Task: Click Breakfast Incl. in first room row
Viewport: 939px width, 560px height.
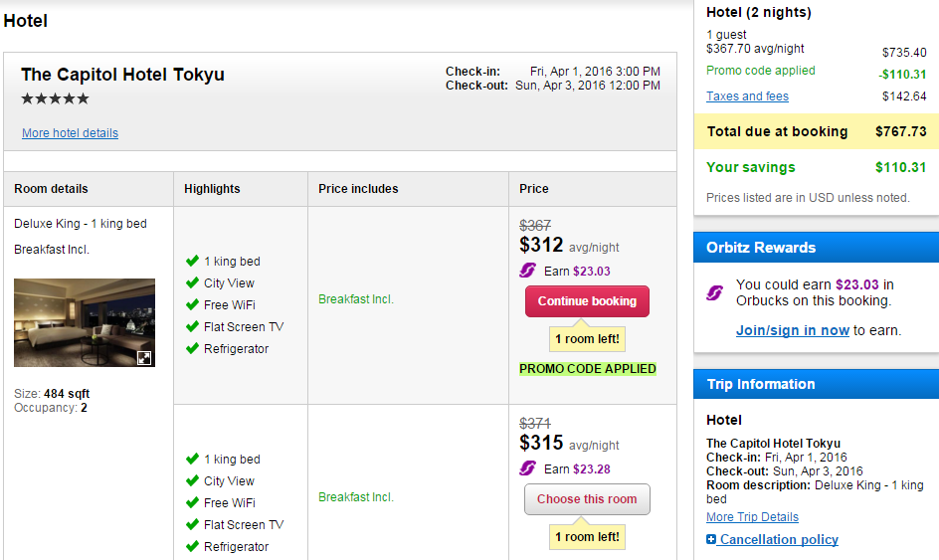Action: (x=356, y=298)
